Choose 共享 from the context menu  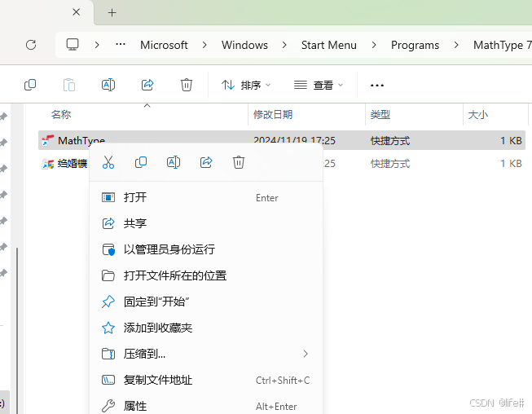pyautogui.click(x=206, y=223)
